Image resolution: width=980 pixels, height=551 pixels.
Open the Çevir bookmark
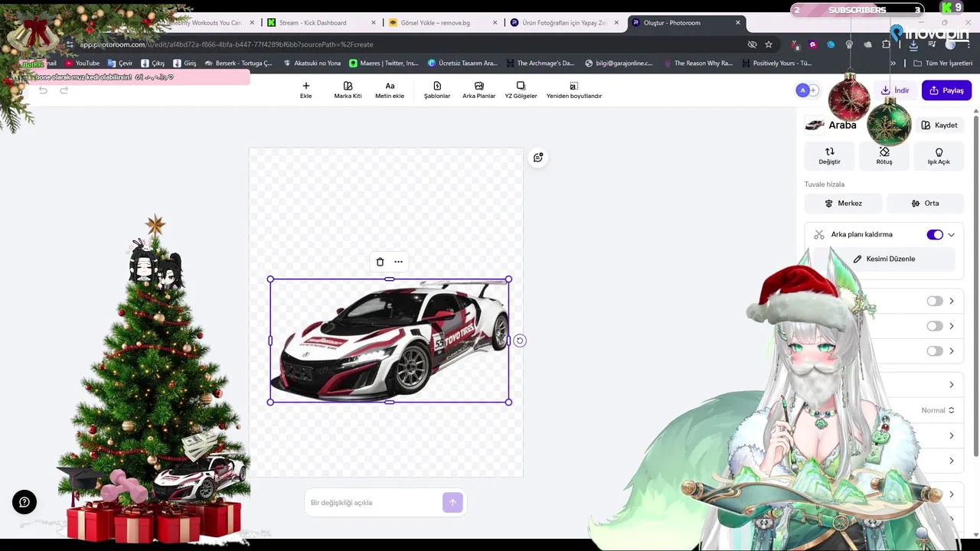pos(120,64)
